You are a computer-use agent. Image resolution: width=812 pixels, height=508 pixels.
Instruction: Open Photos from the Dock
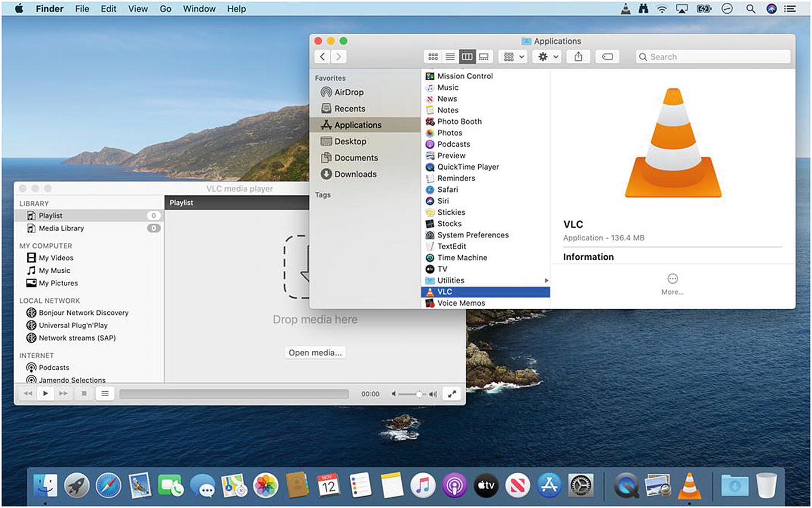(266, 485)
